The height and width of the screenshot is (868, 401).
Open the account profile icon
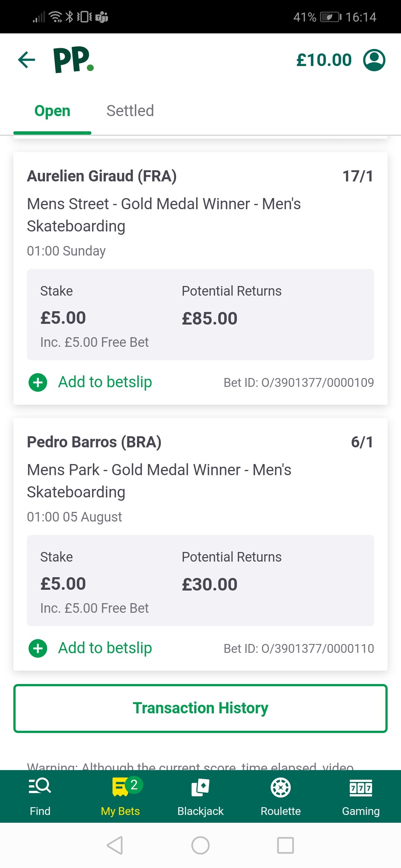coord(374,60)
